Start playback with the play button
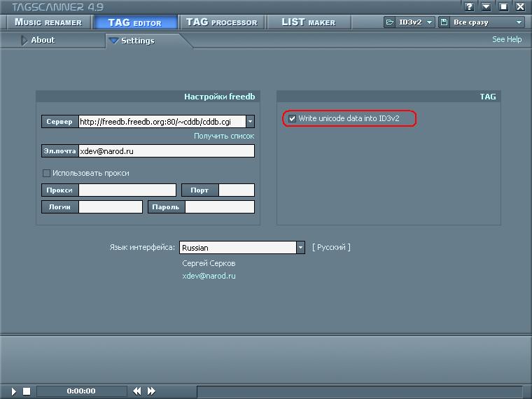 point(13,391)
